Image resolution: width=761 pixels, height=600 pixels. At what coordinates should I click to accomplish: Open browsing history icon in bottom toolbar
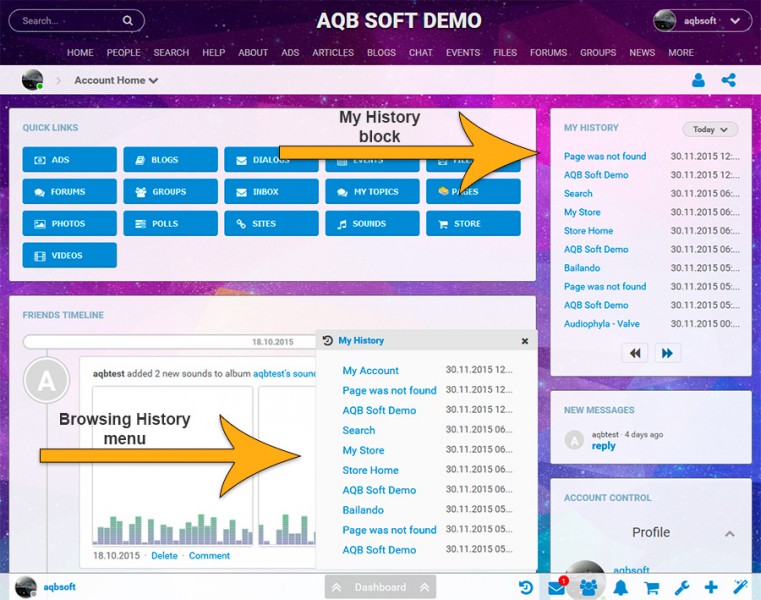(x=526, y=587)
